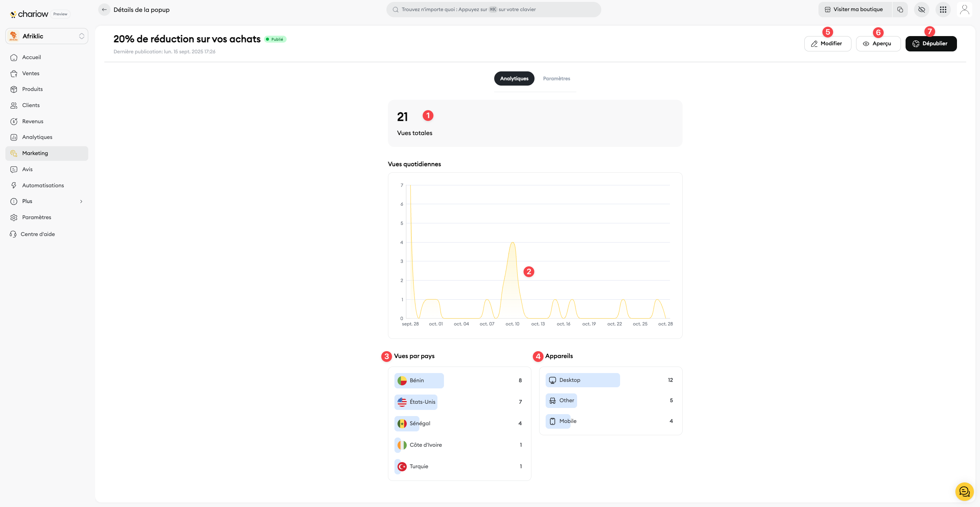Image resolution: width=980 pixels, height=507 pixels.
Task: Open Centre d'aide in the sidebar
Action: 38,234
